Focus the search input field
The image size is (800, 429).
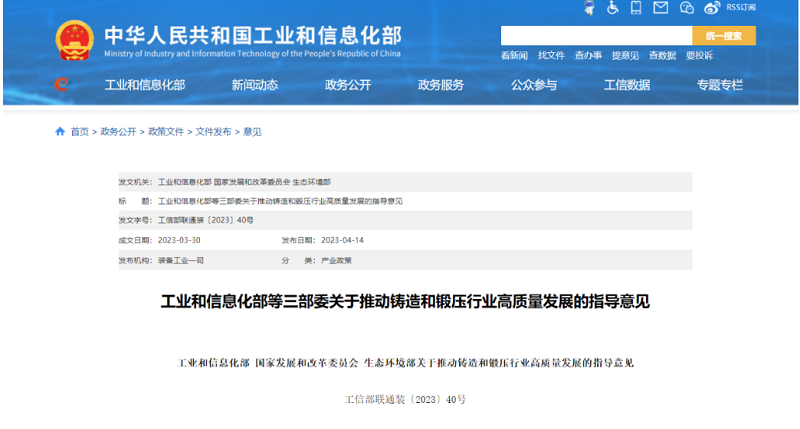(x=596, y=36)
